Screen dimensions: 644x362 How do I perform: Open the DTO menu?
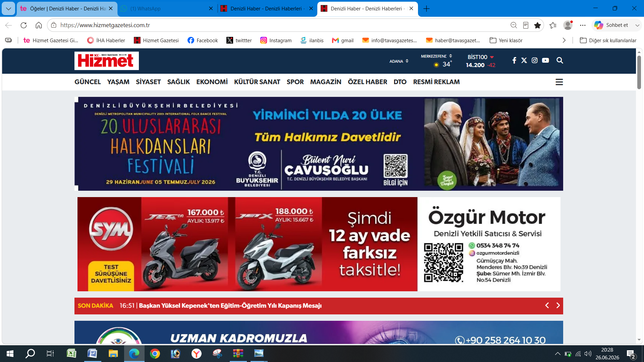(400, 82)
